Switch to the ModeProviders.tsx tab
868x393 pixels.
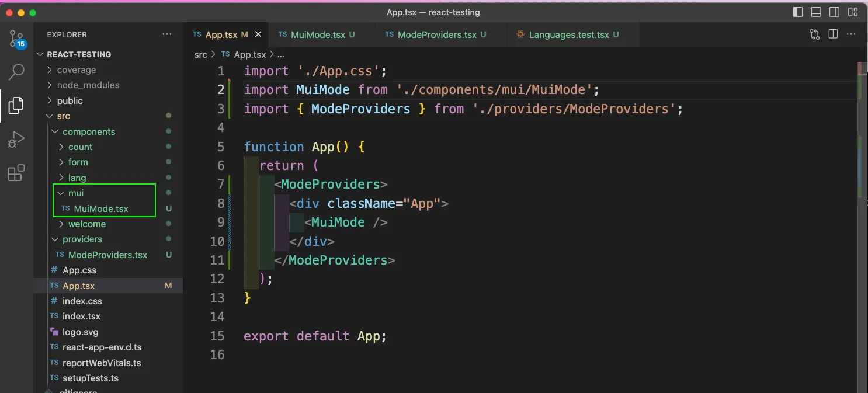[x=440, y=34]
